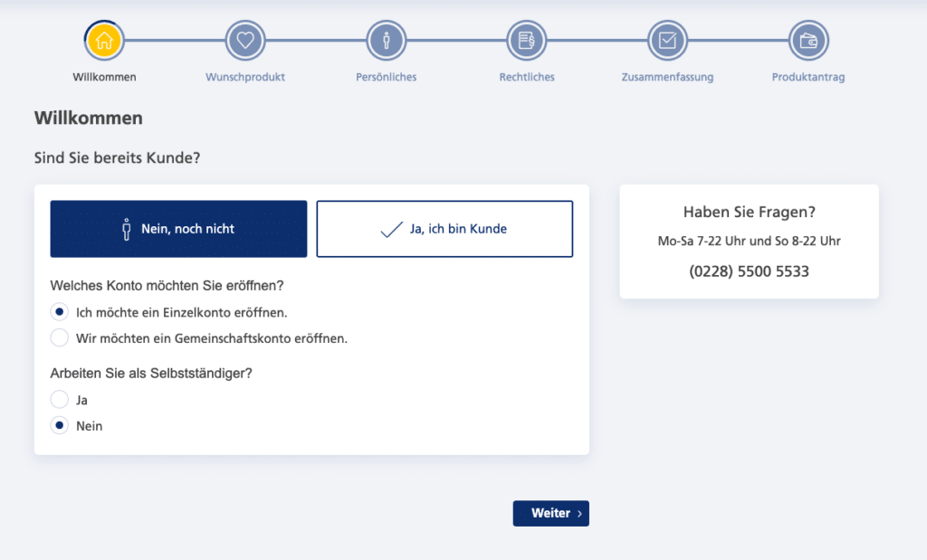
Task: Click the yellow Willkommen home step icon
Action: 104,40
